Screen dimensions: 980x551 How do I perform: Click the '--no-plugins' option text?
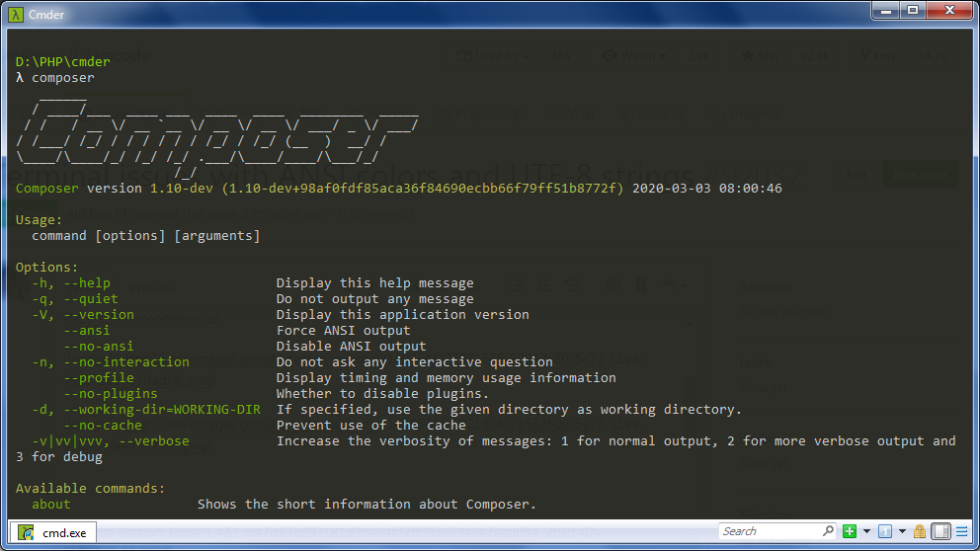pos(111,394)
